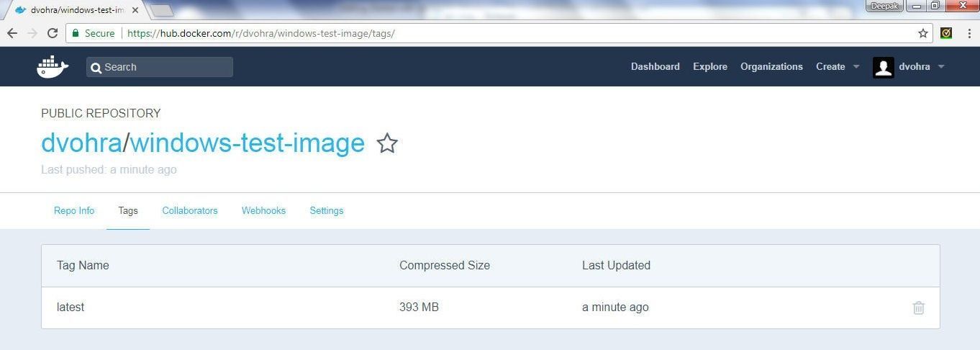Click the '393 MB' compressed size value
The image size is (980, 350).
(419, 307)
